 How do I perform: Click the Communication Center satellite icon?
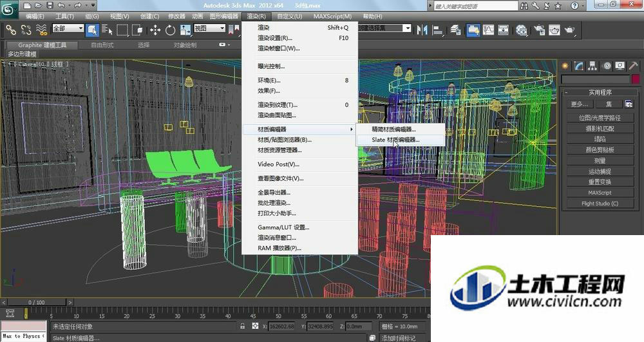click(547, 6)
